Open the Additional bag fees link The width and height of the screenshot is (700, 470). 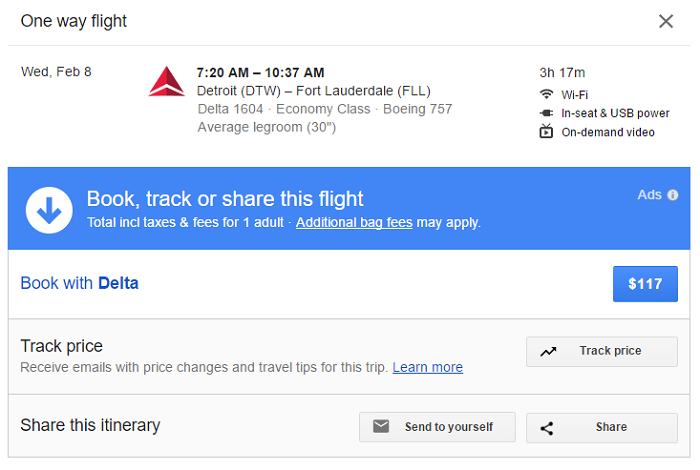pyautogui.click(x=354, y=222)
